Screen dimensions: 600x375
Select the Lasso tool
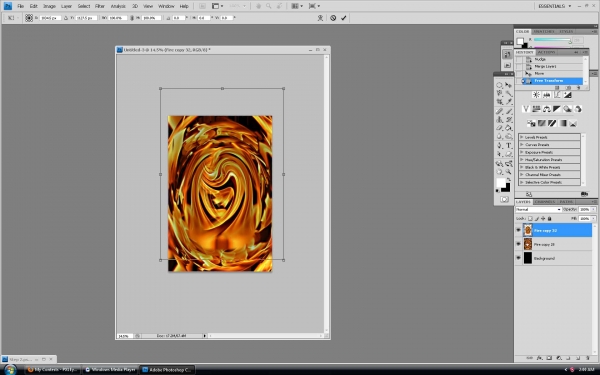click(x=500, y=93)
